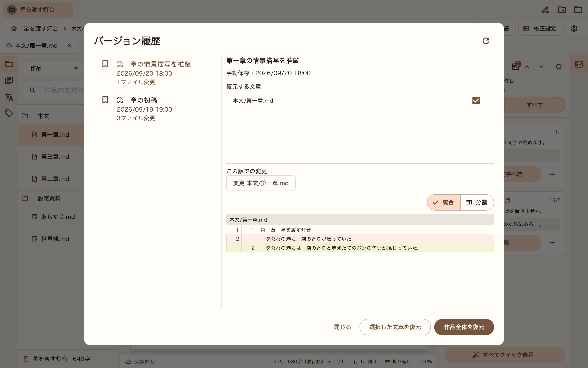
Task: Click the proofreading issues icon with badge 2
Action: pos(516,66)
